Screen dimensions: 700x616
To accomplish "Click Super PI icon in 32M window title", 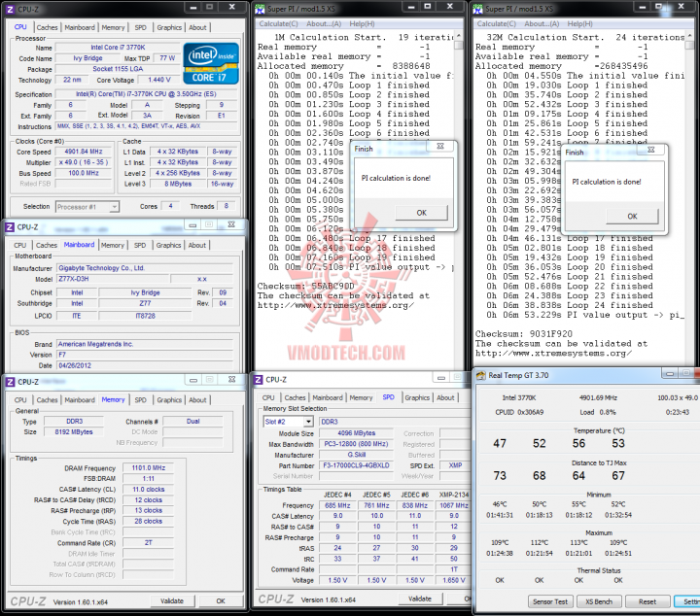I will [x=478, y=9].
